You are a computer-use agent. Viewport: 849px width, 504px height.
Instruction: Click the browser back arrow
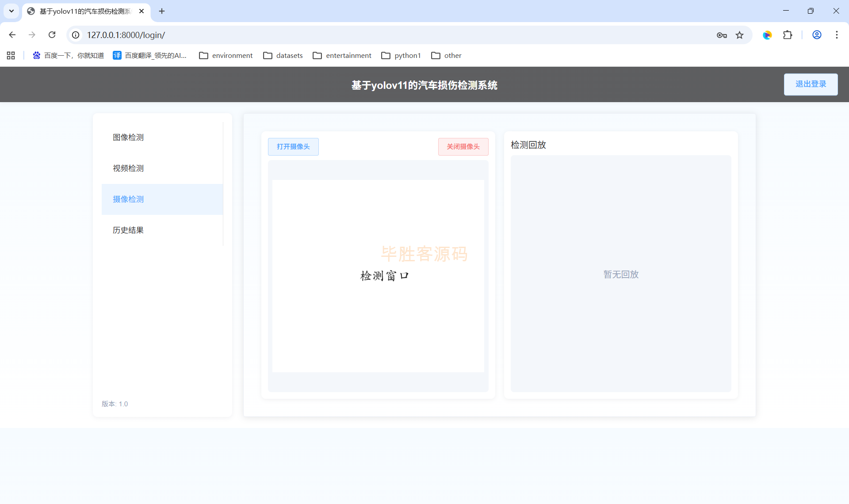pyautogui.click(x=12, y=35)
